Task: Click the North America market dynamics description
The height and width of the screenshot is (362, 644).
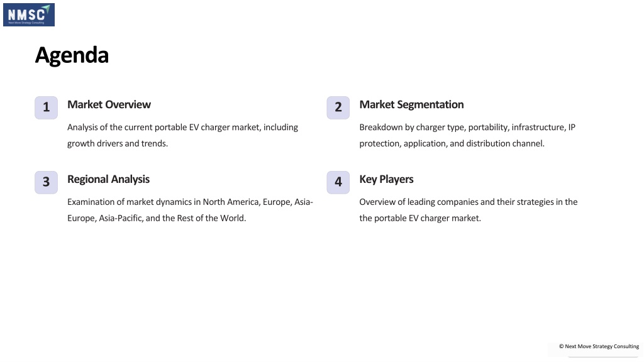Action: 190,210
